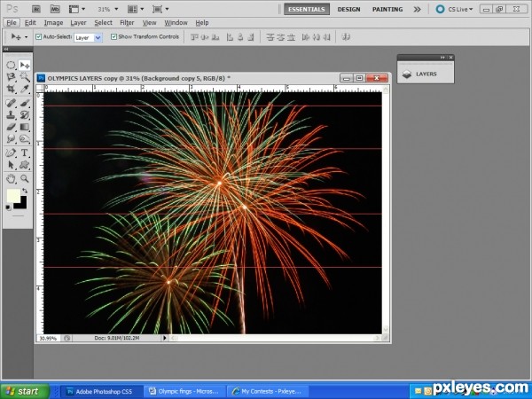Image resolution: width=532 pixels, height=399 pixels.
Task: Switch to Adobe Photoshop CS5 taskbar item
Action: click(x=101, y=392)
